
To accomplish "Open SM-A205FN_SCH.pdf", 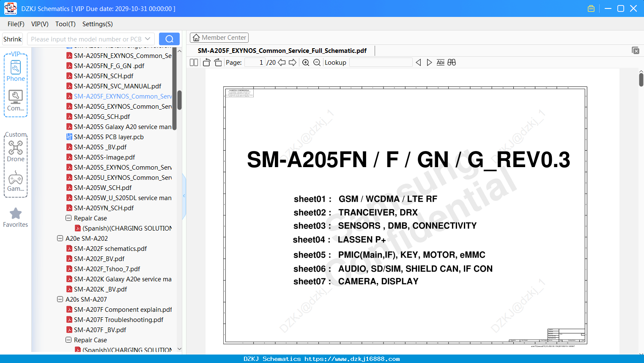I will tap(100, 76).
